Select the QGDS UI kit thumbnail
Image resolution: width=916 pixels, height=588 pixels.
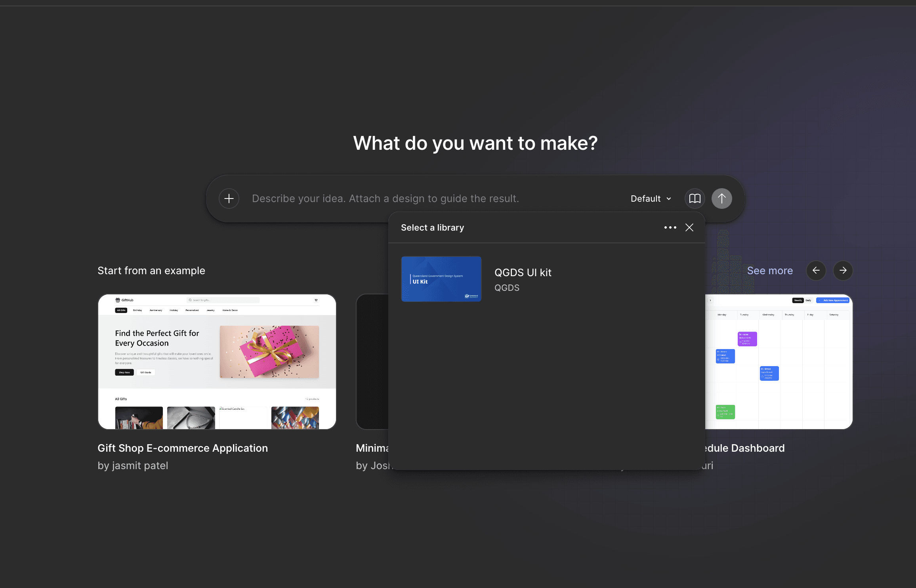click(x=441, y=279)
